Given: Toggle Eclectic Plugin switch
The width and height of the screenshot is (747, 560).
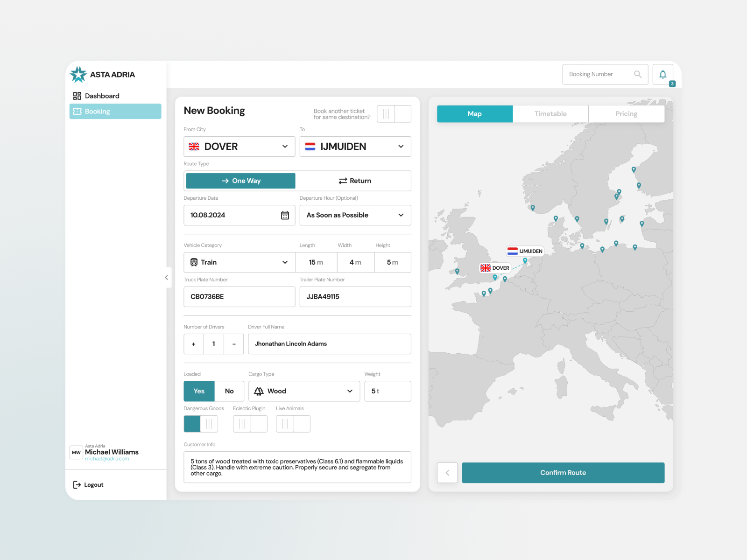Looking at the screenshot, I should 250,424.
